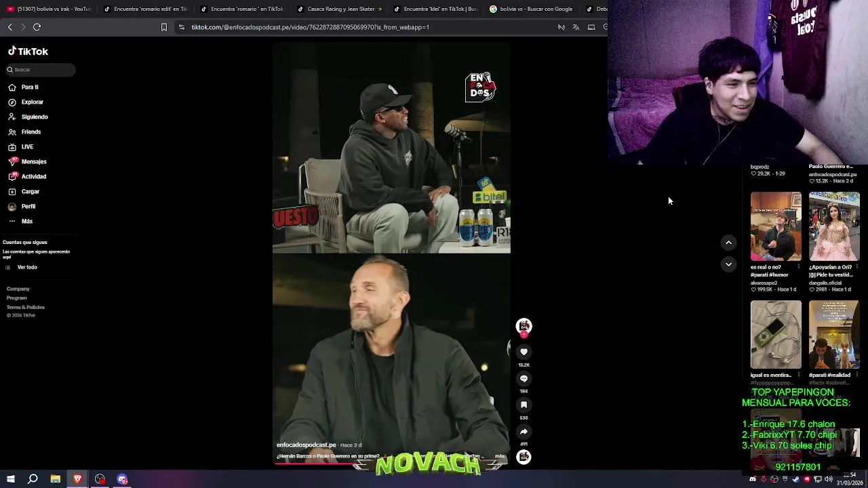This screenshot has width=868, height=488.
Task: Click the translate page icon
Action: pos(576,27)
